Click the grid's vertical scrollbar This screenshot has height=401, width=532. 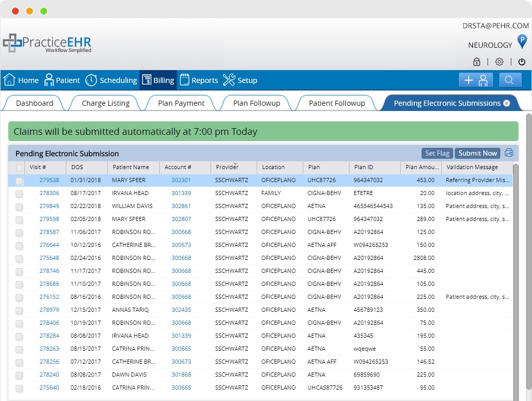516,282
